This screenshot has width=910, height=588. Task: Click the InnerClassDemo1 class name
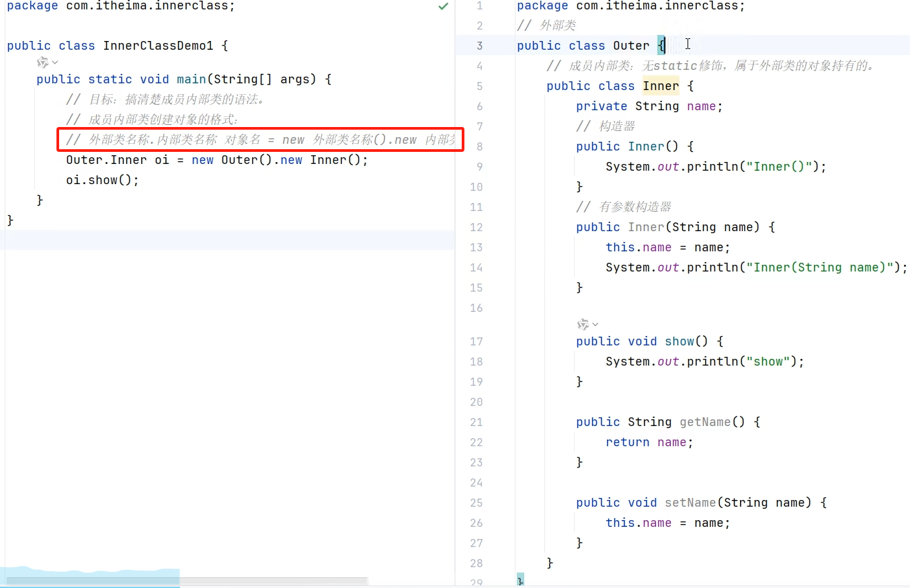point(158,46)
